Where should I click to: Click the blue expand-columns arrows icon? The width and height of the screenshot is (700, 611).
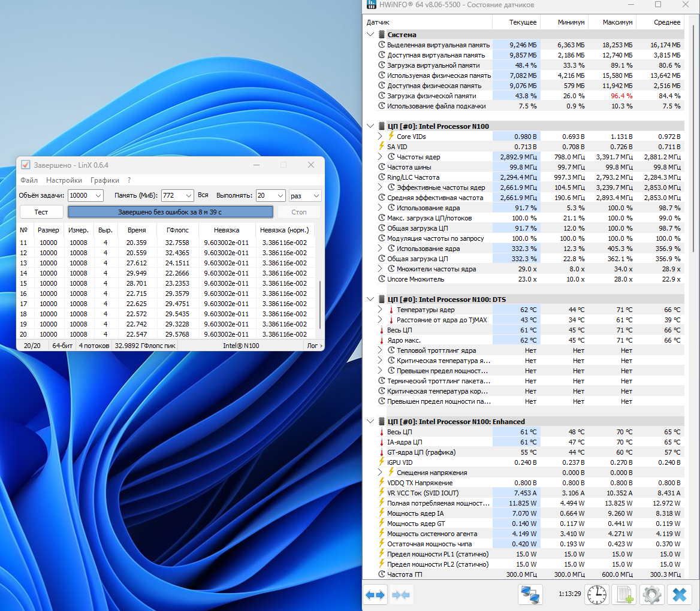[x=376, y=595]
